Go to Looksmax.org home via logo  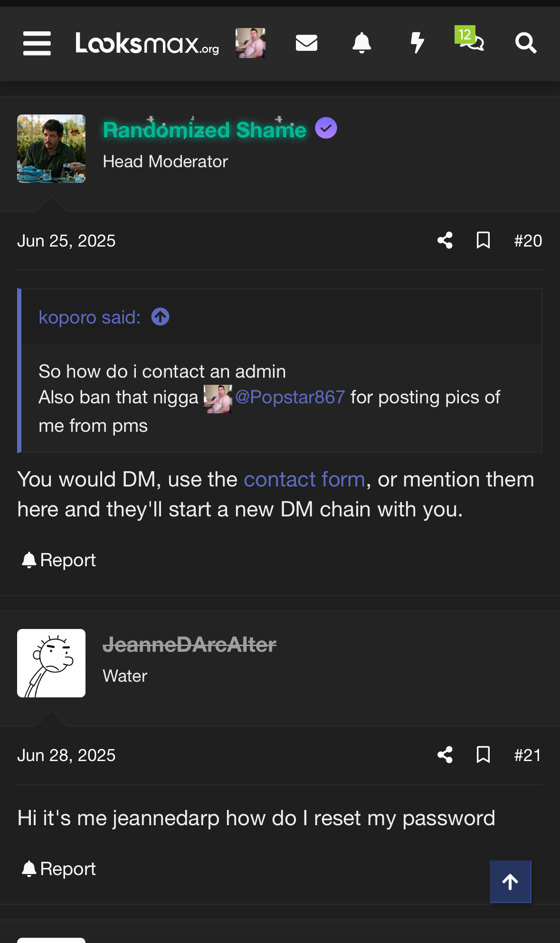click(147, 43)
